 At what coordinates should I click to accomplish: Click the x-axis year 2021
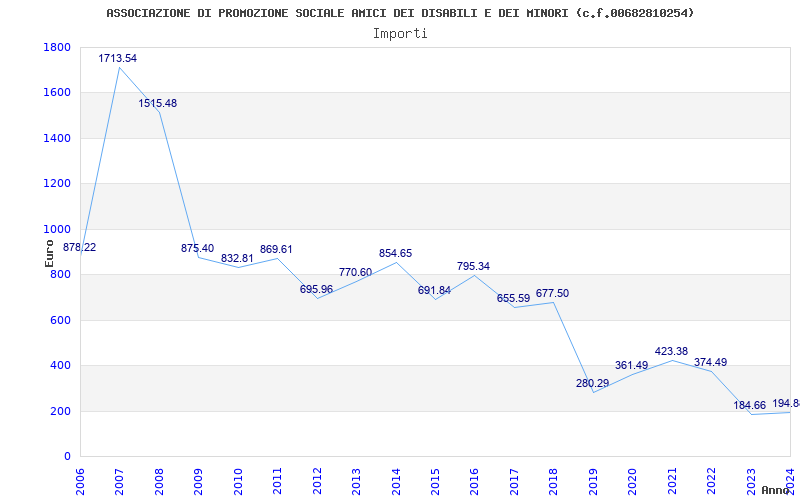click(x=672, y=482)
